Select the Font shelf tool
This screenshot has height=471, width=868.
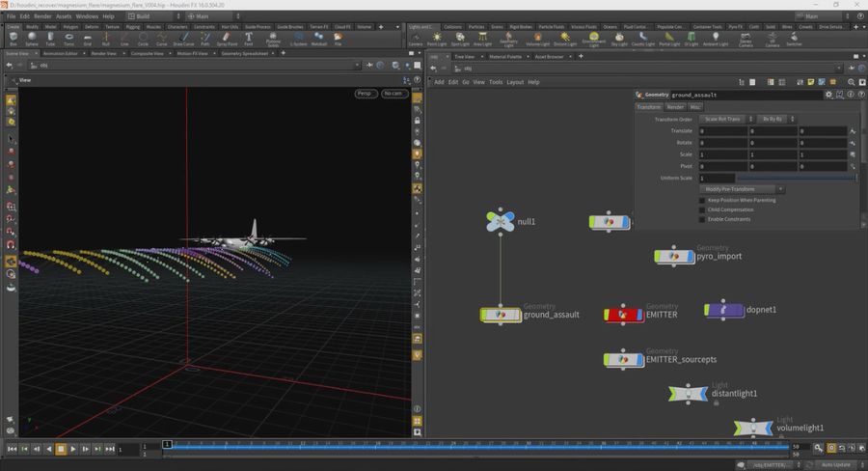pos(249,39)
